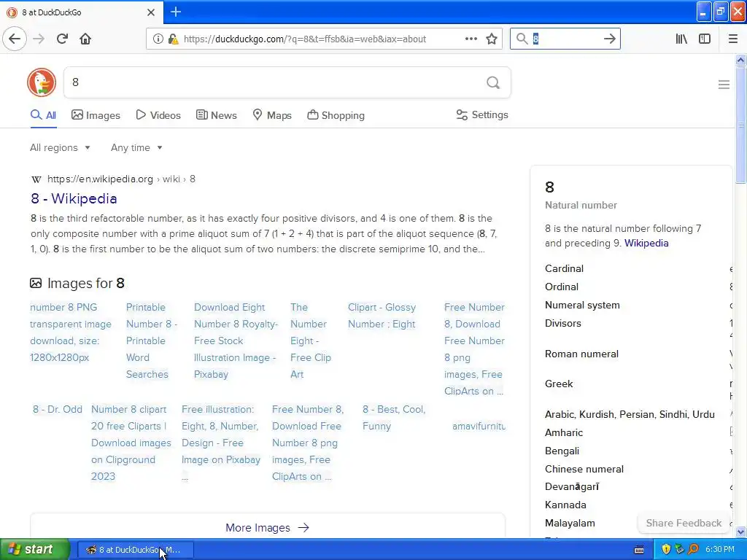
Task: Go back to the previous page
Action: coord(15,39)
